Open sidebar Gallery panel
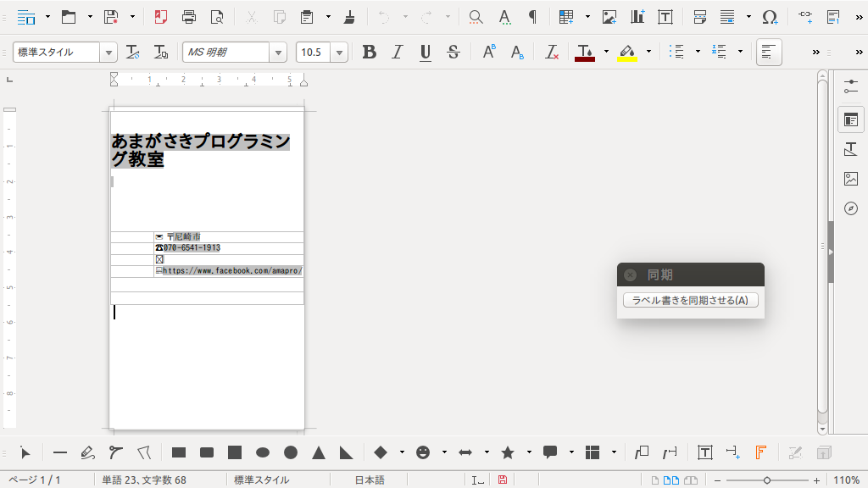This screenshot has width=868, height=488. point(851,179)
